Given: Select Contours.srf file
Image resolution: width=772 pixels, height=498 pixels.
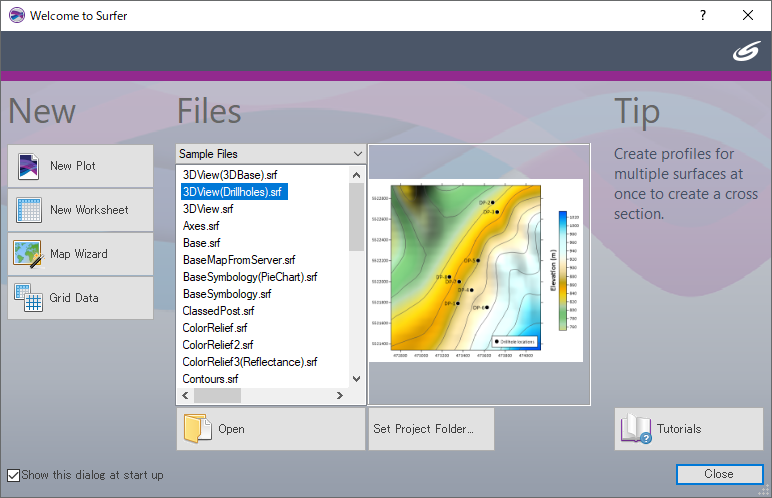Looking at the screenshot, I should [x=210, y=379].
